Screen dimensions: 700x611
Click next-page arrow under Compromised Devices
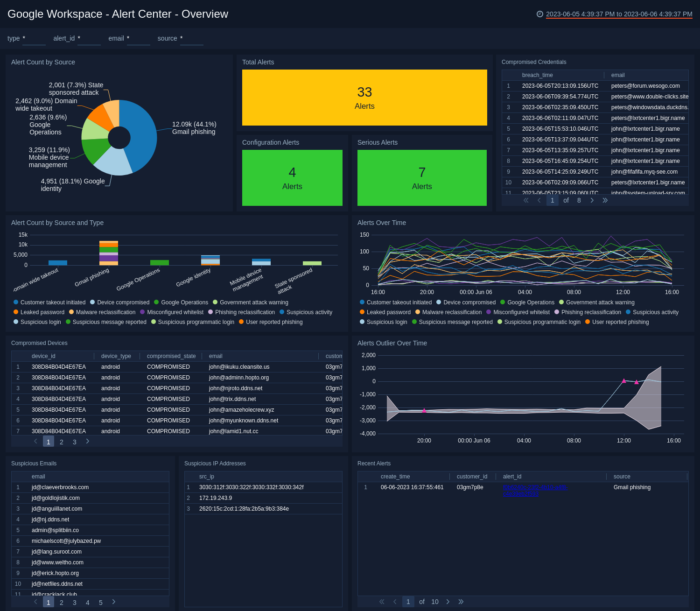click(87, 441)
